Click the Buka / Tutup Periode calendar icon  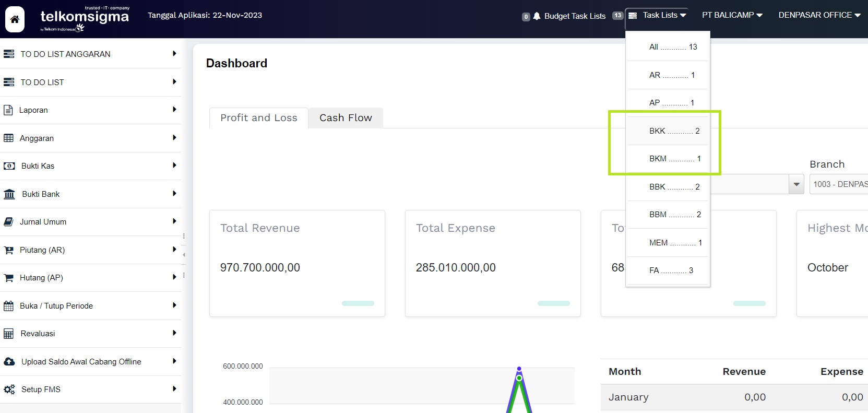(x=9, y=306)
